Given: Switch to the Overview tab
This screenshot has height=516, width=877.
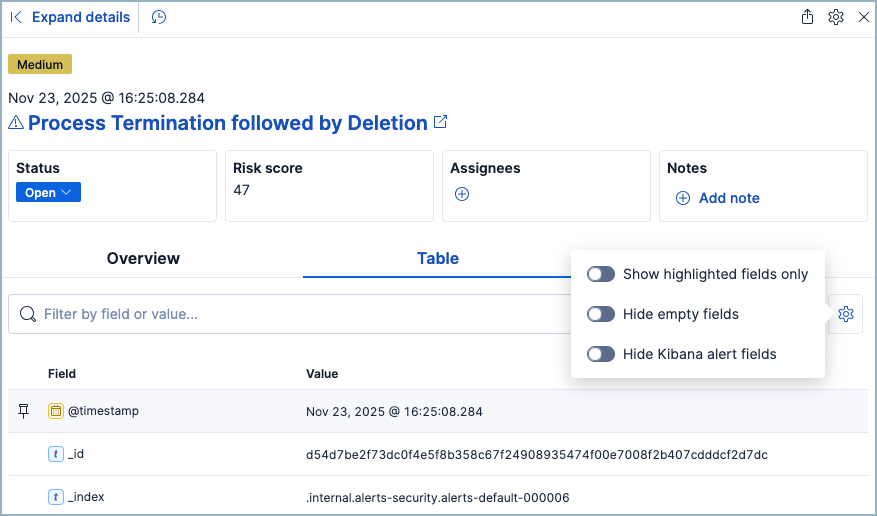Looking at the screenshot, I should point(143,258).
